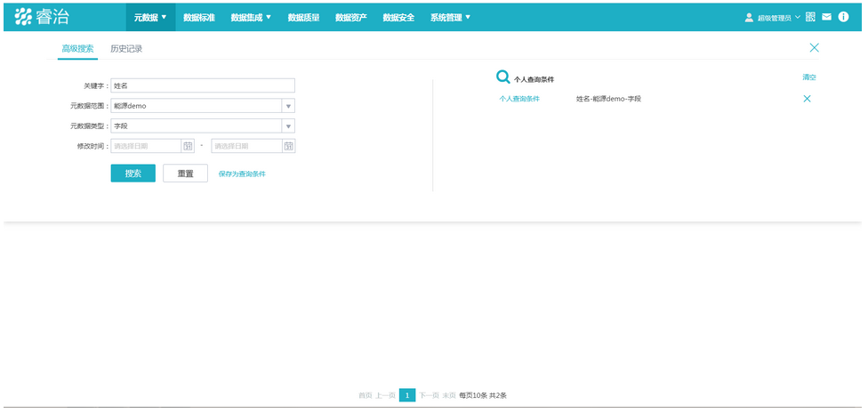Click the info icon in top bar
Viewport: 868px width, 413px height.
point(843,17)
